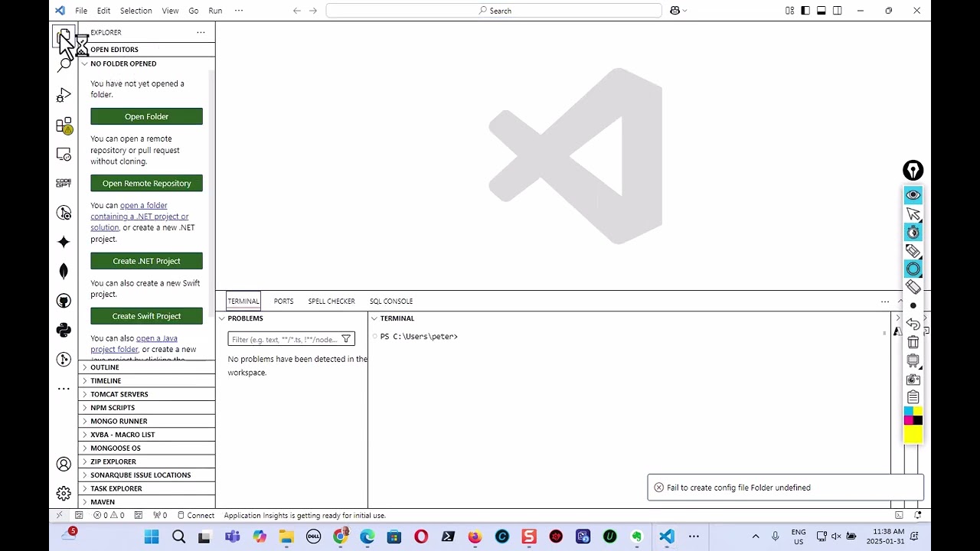Click the Open Folder button
This screenshot has width=980, height=551.
click(x=146, y=116)
